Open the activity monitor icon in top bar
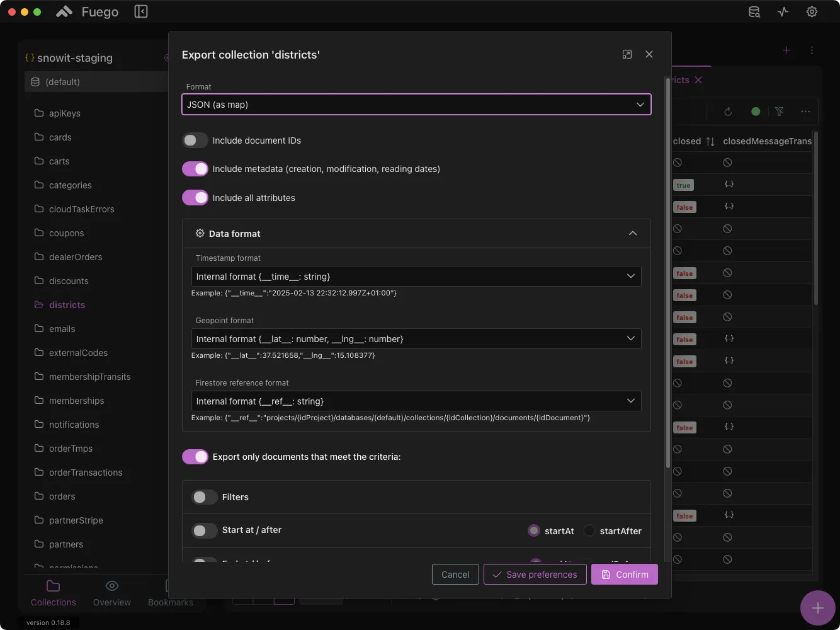Screen dimensions: 840x630 783,11
